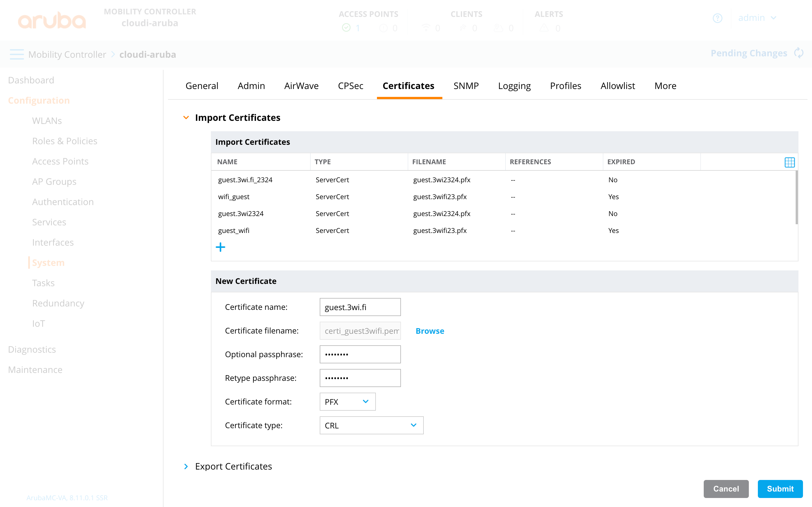Viewport: 812px width, 507px height.
Task: Add a new certificate with the plus icon
Action: (220, 247)
